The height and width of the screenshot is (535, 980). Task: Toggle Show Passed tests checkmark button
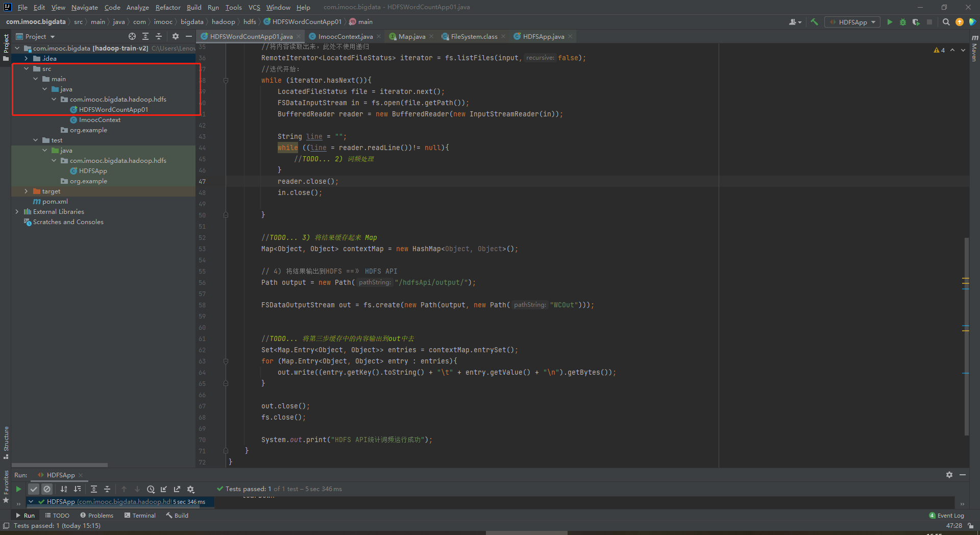click(x=34, y=489)
